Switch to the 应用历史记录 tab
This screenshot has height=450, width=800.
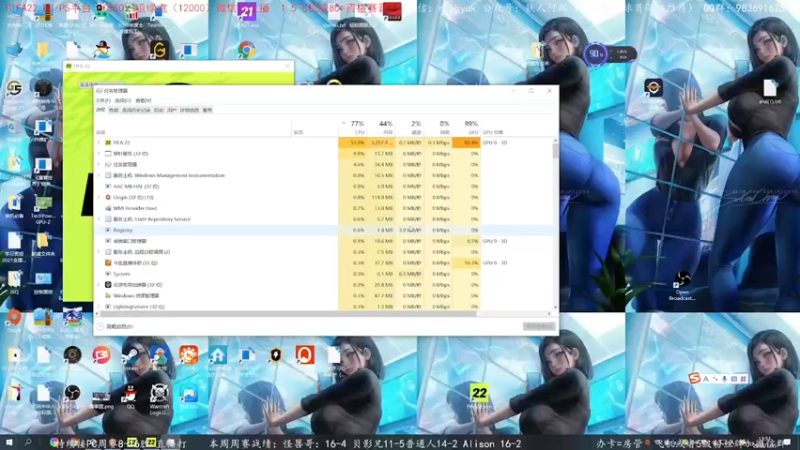click(136, 110)
